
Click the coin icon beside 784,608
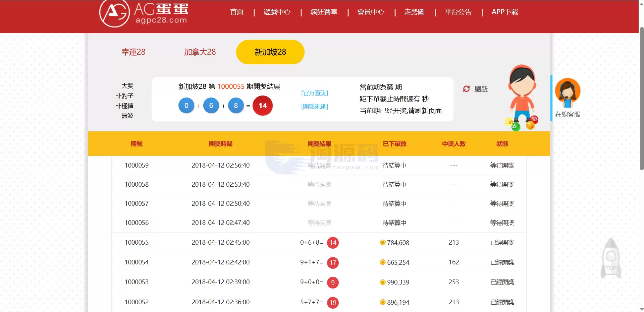pos(383,242)
